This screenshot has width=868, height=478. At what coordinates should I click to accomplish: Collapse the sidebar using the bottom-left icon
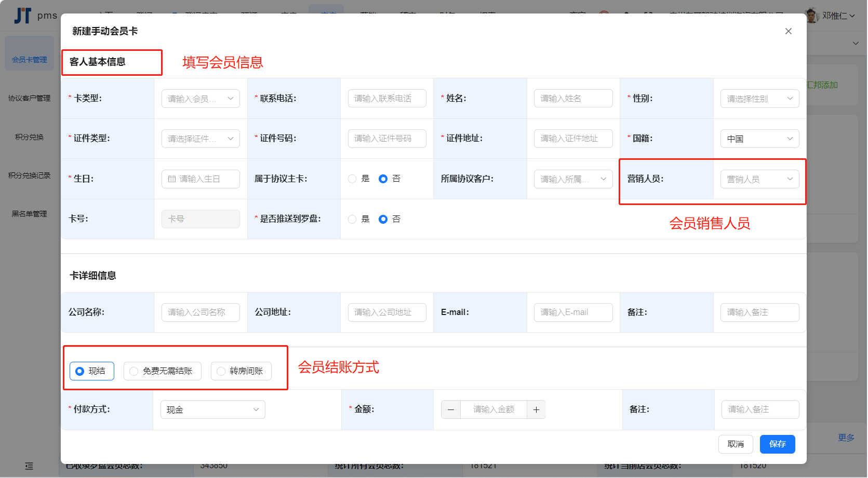coord(29,466)
